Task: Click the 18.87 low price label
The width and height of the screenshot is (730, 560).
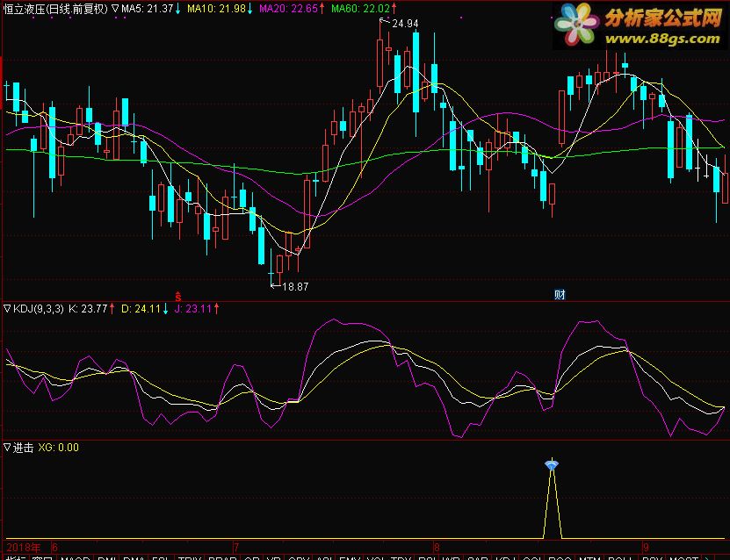Action: click(295, 287)
